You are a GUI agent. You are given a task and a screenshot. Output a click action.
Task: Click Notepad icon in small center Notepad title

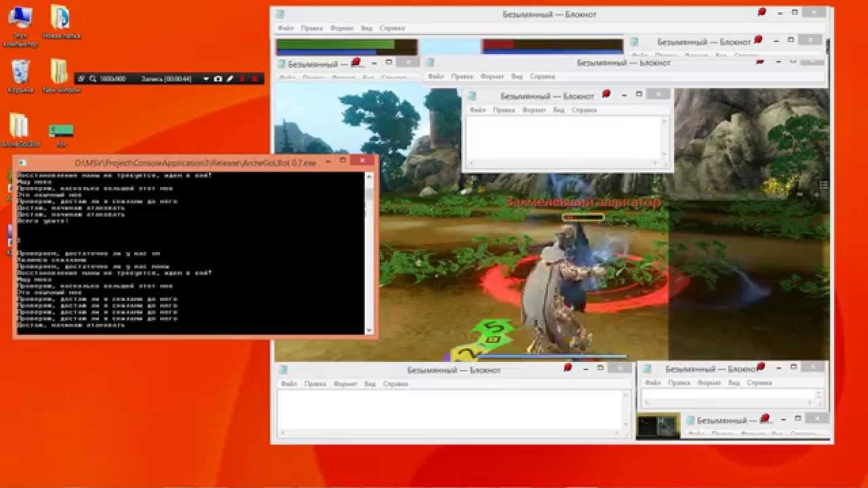pyautogui.click(x=473, y=96)
